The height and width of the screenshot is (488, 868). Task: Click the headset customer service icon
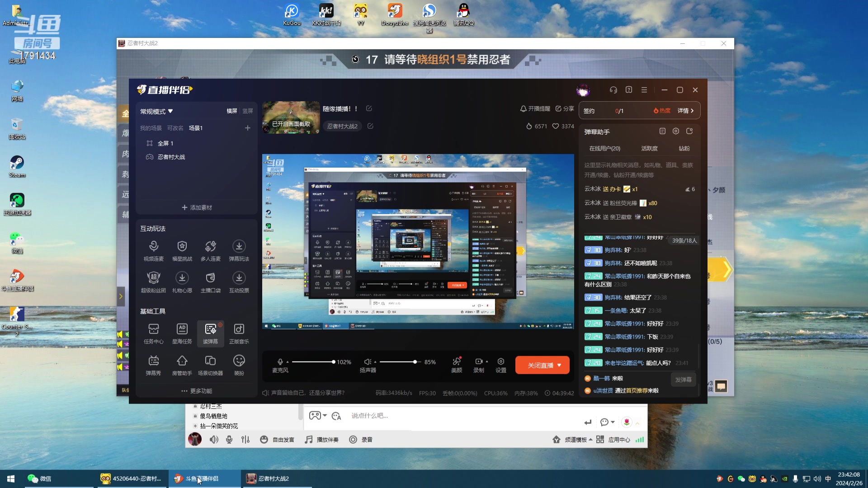[613, 90]
